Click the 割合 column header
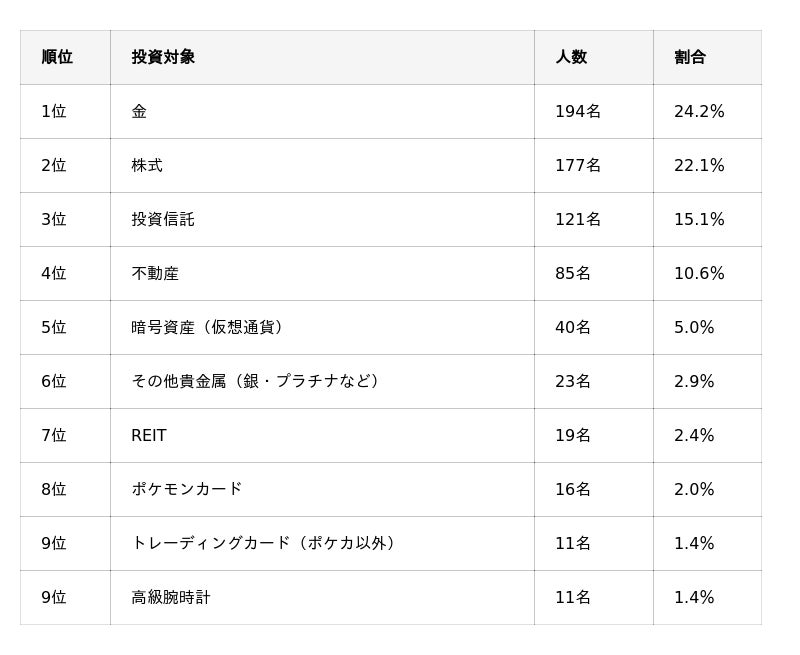 pos(690,57)
